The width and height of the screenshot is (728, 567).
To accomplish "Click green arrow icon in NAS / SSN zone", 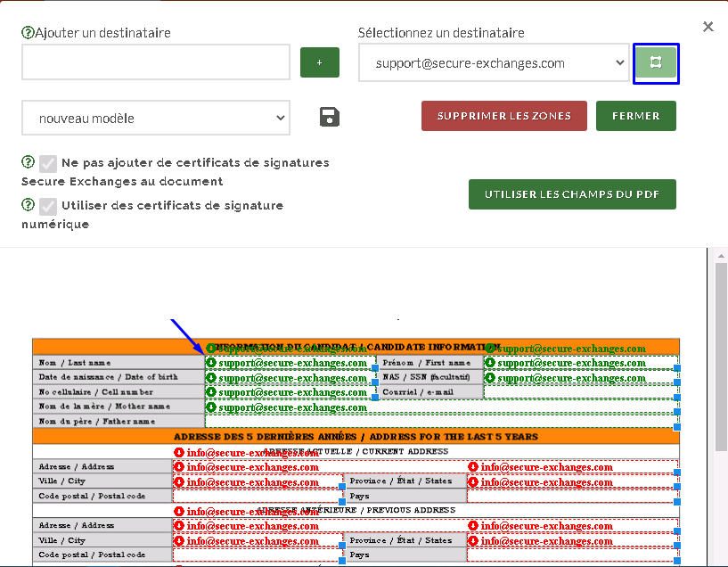I will [x=490, y=377].
